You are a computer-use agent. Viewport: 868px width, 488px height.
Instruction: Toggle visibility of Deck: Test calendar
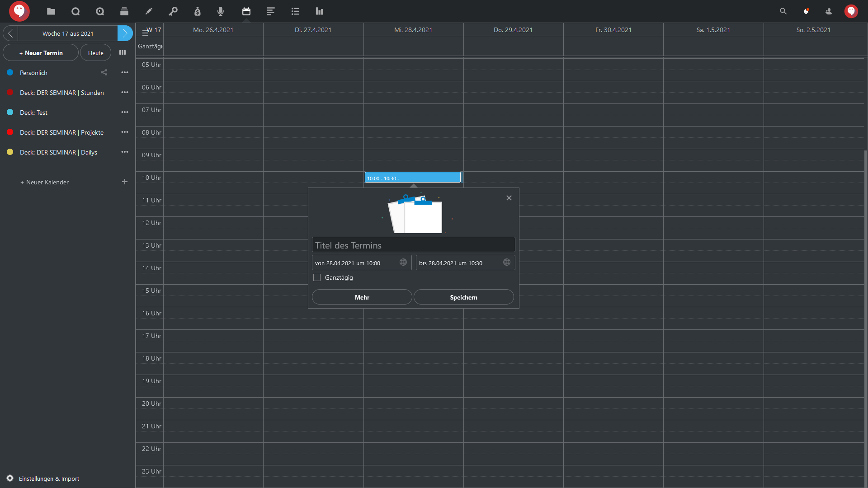click(x=10, y=112)
